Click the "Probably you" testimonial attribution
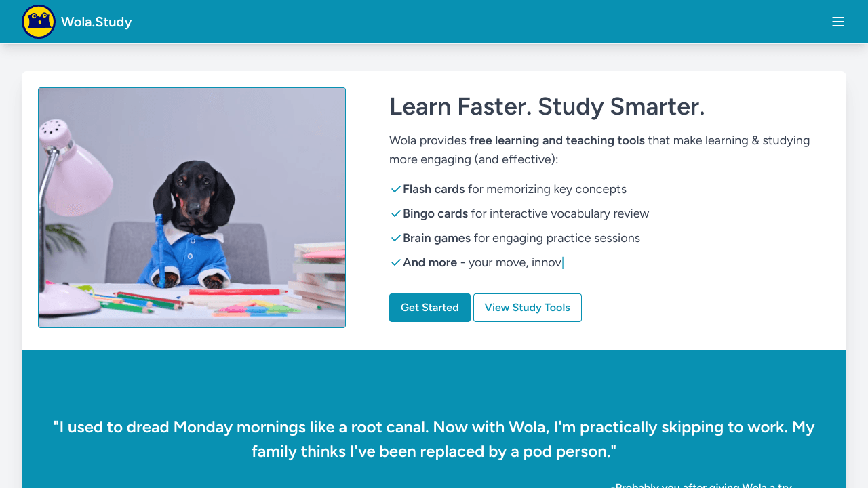The width and height of the screenshot is (868, 488). [x=701, y=485]
